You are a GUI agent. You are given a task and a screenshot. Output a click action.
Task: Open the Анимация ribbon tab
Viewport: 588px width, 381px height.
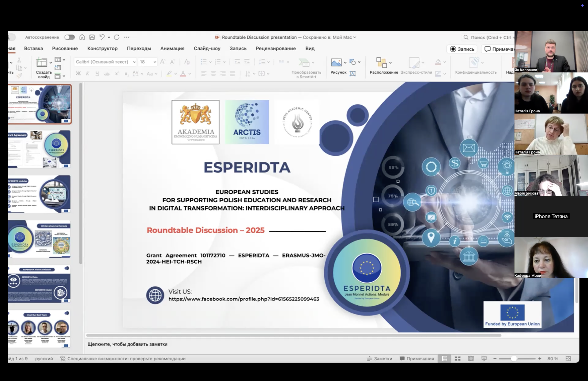(x=172, y=49)
